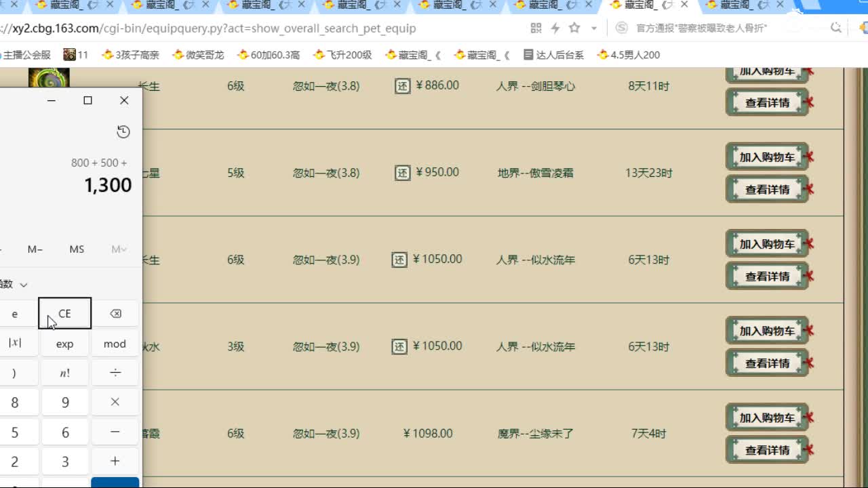This screenshot has width=868, height=488.
Task: Click the server text 魔界--尘缘未了
Action: (536, 433)
